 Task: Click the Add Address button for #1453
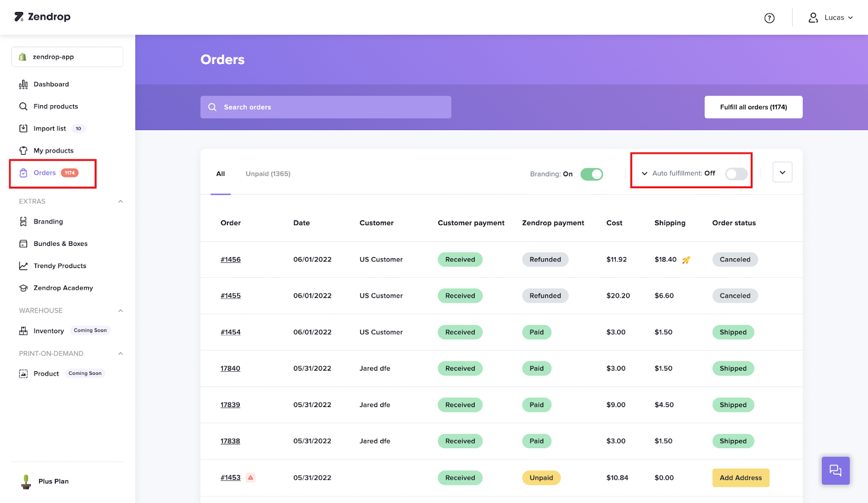pyautogui.click(x=741, y=477)
